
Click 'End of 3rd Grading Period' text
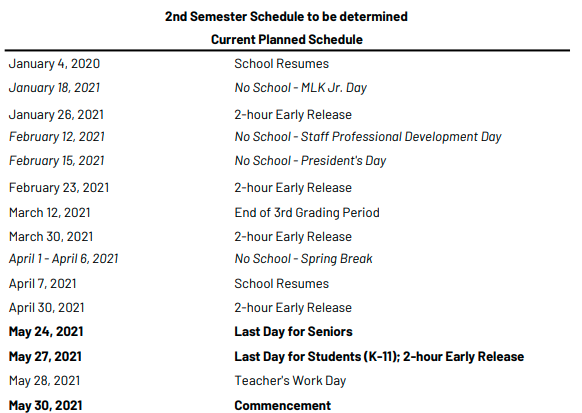pos(307,213)
